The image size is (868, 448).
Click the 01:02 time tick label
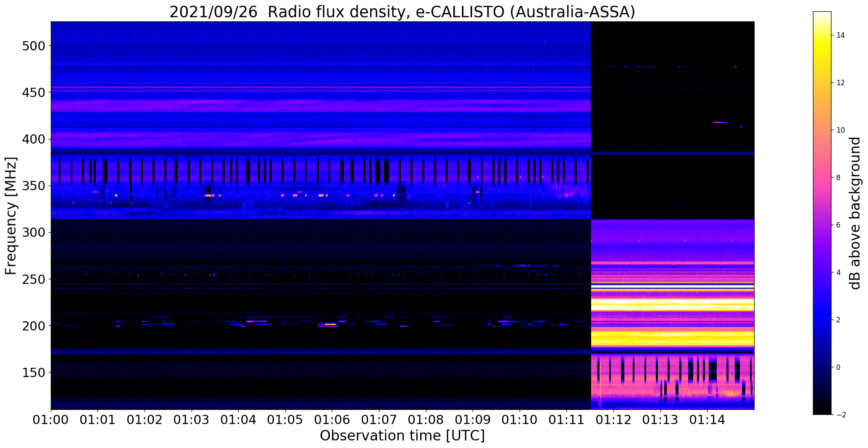pyautogui.click(x=145, y=419)
